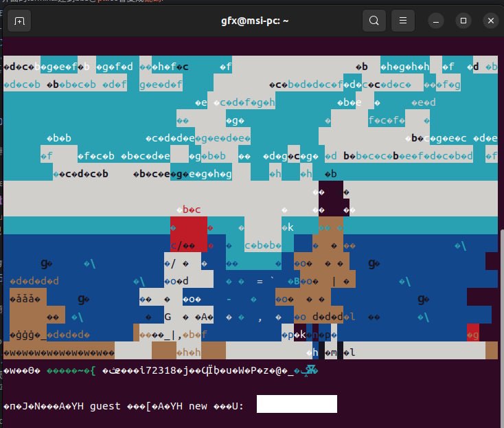Minimize the terminal window
Image resolution: width=504 pixels, height=428 pixels.
click(436, 21)
